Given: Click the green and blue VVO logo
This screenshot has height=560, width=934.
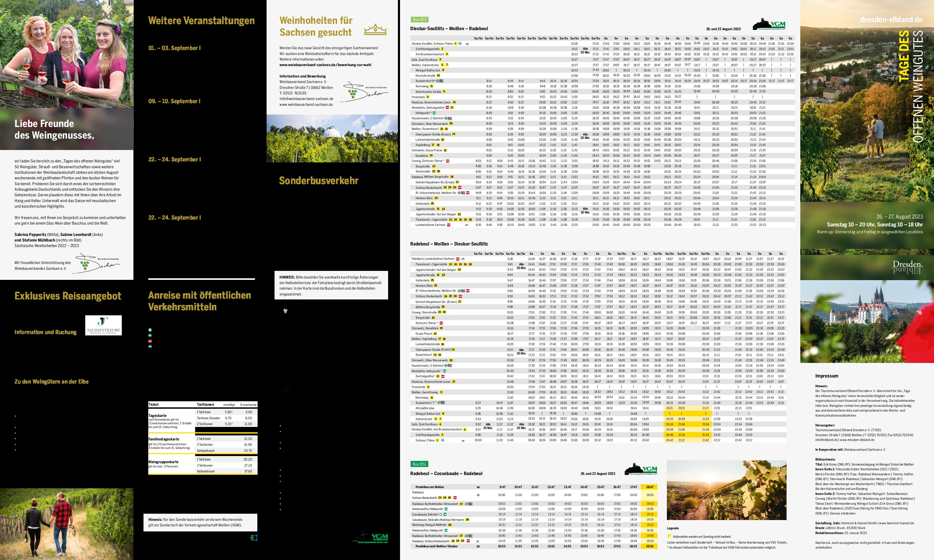Looking at the screenshot, I should click(254, 537).
